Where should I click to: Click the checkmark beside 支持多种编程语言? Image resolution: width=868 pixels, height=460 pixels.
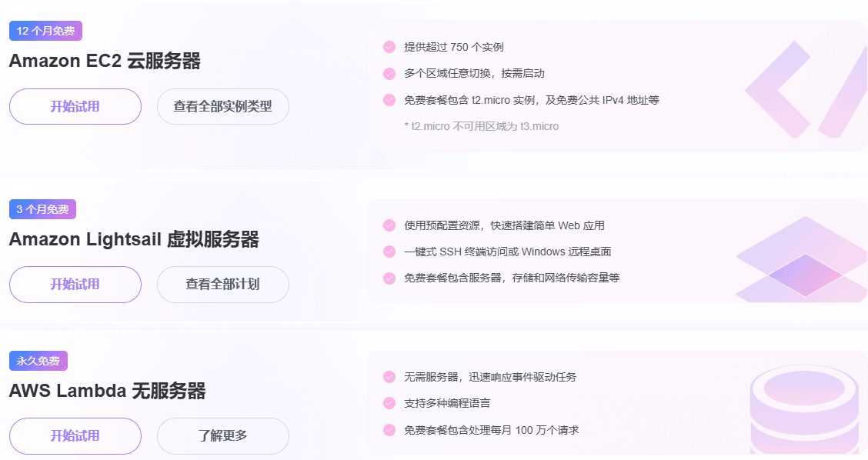tap(388, 404)
